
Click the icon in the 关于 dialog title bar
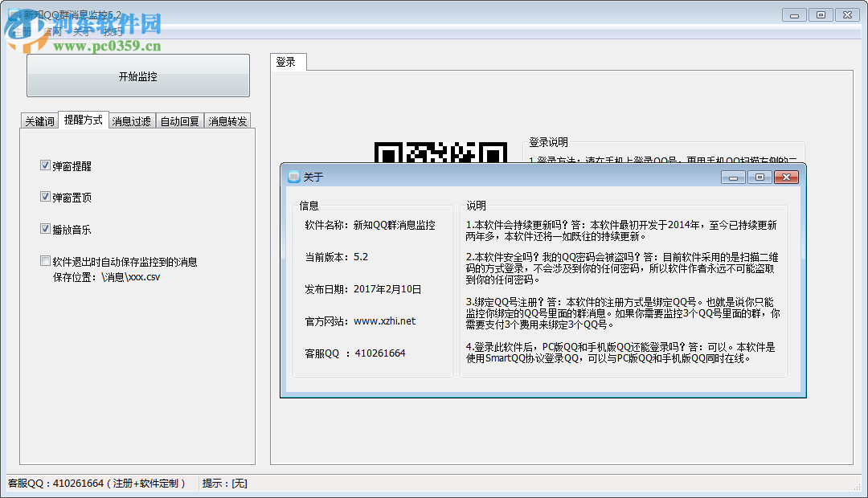click(293, 177)
